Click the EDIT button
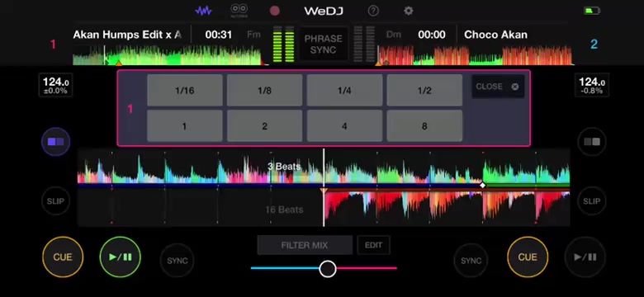 click(x=373, y=245)
